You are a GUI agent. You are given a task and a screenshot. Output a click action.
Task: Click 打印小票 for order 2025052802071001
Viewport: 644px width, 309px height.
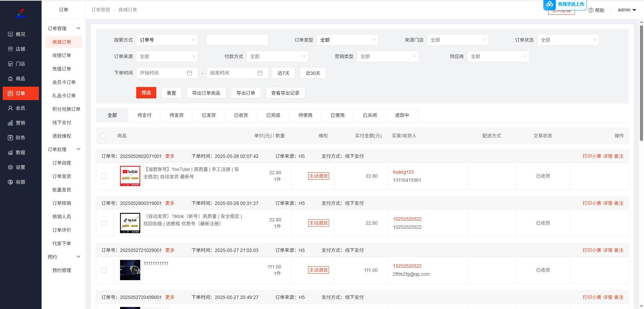click(592, 156)
